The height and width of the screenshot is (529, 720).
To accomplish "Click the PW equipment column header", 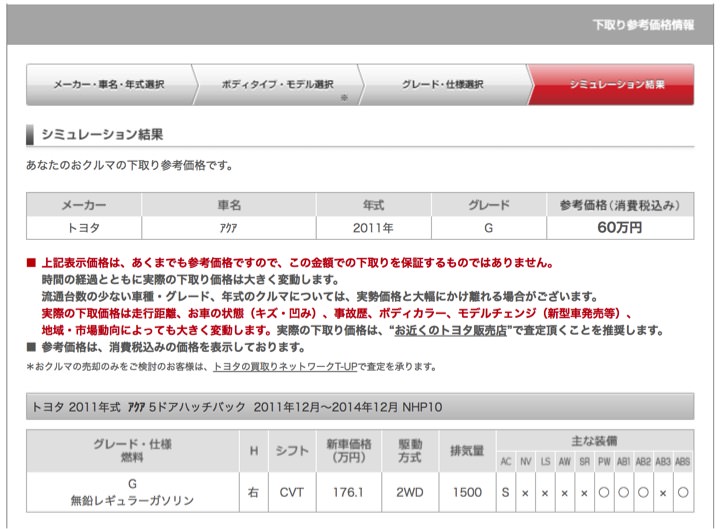I will point(603,461).
